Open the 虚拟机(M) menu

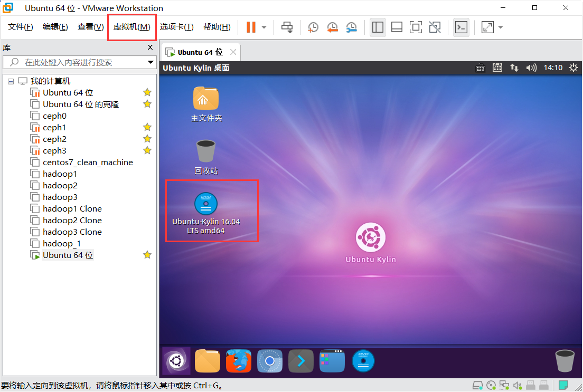[131, 27]
